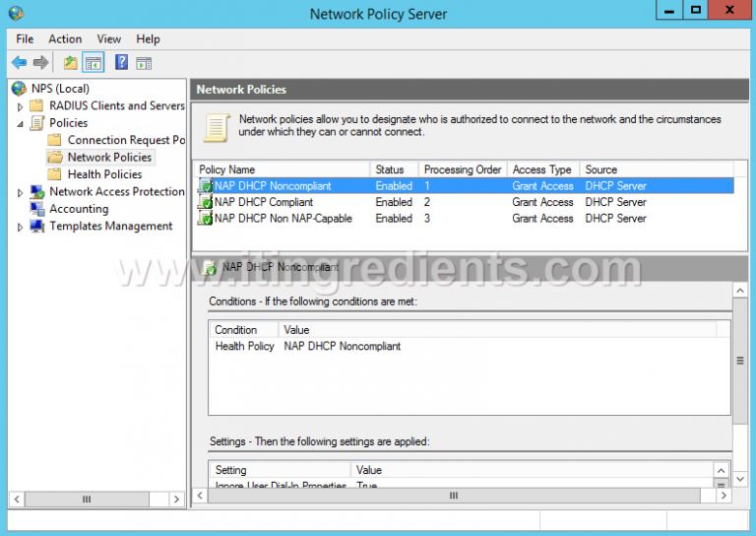Expand the RADIUS Clients and Servers node
Screen dimensions: 756x536
20,106
